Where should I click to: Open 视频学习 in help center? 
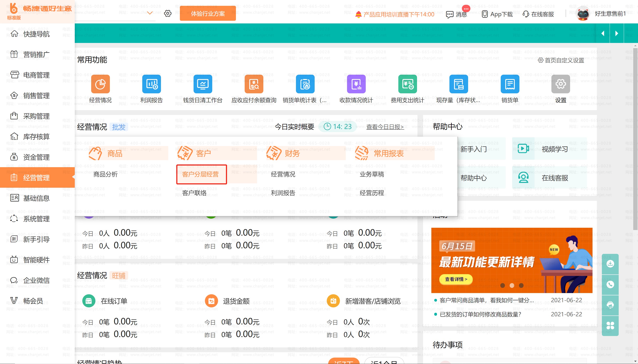tap(549, 149)
